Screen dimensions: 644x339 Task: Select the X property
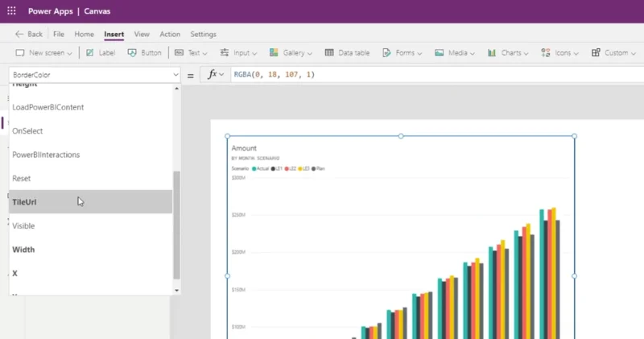coord(90,273)
